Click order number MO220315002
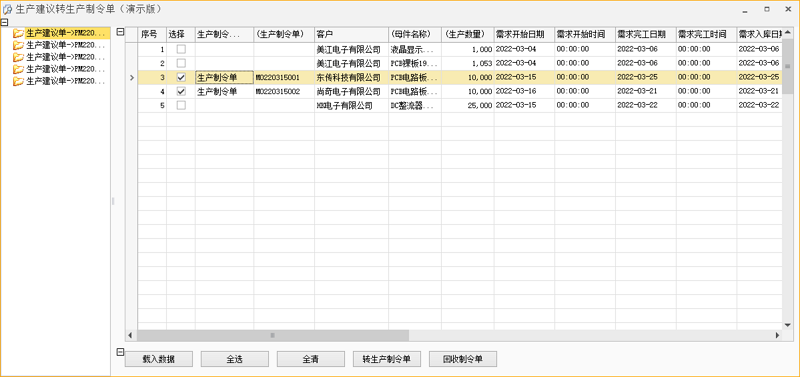 pos(284,91)
